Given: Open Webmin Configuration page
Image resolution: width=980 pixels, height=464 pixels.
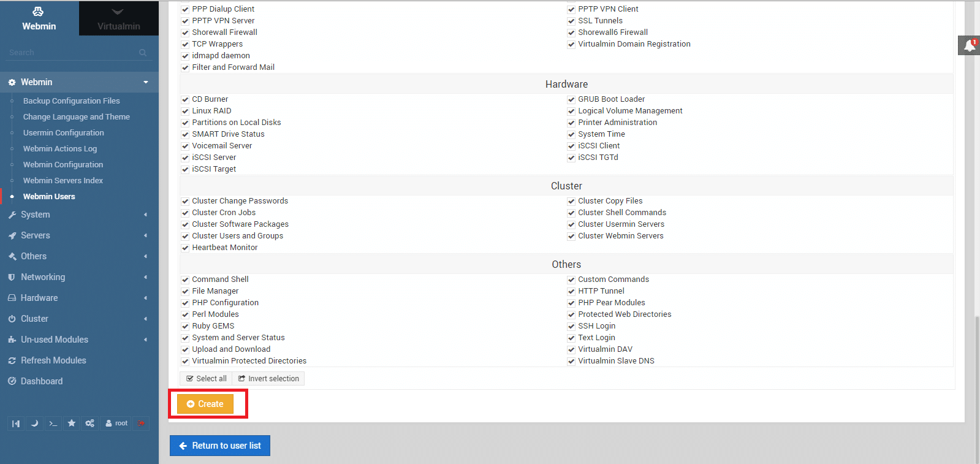Looking at the screenshot, I should pos(63,165).
